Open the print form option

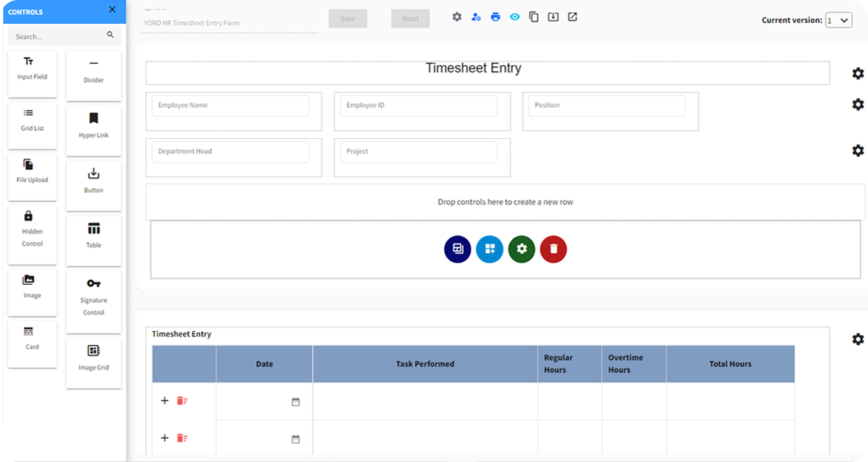495,16
